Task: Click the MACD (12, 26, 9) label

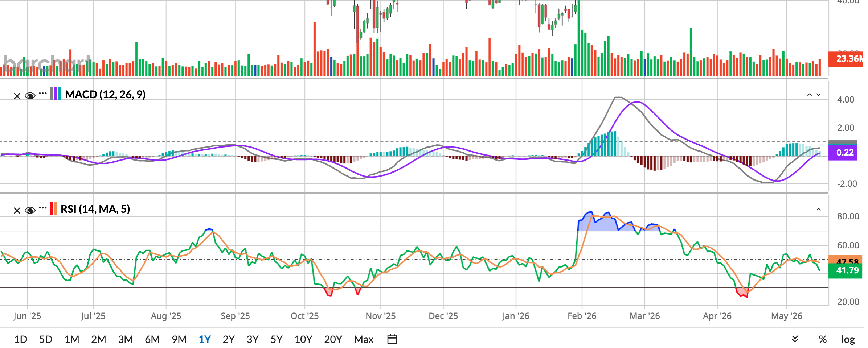Action: coord(105,95)
